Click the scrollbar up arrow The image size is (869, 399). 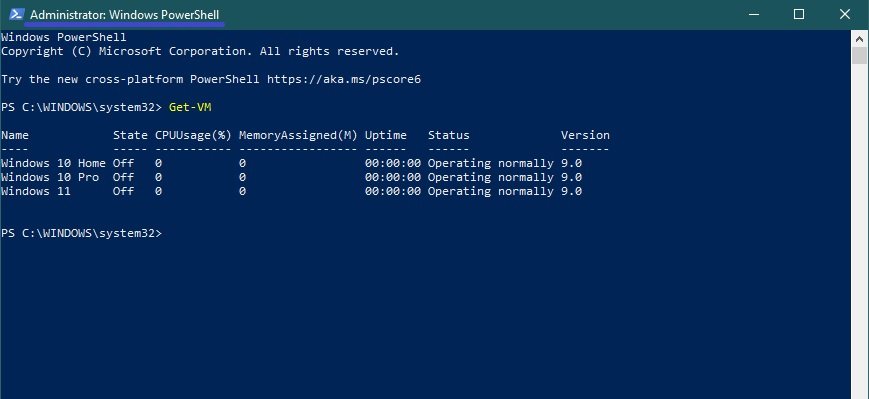[x=859, y=39]
